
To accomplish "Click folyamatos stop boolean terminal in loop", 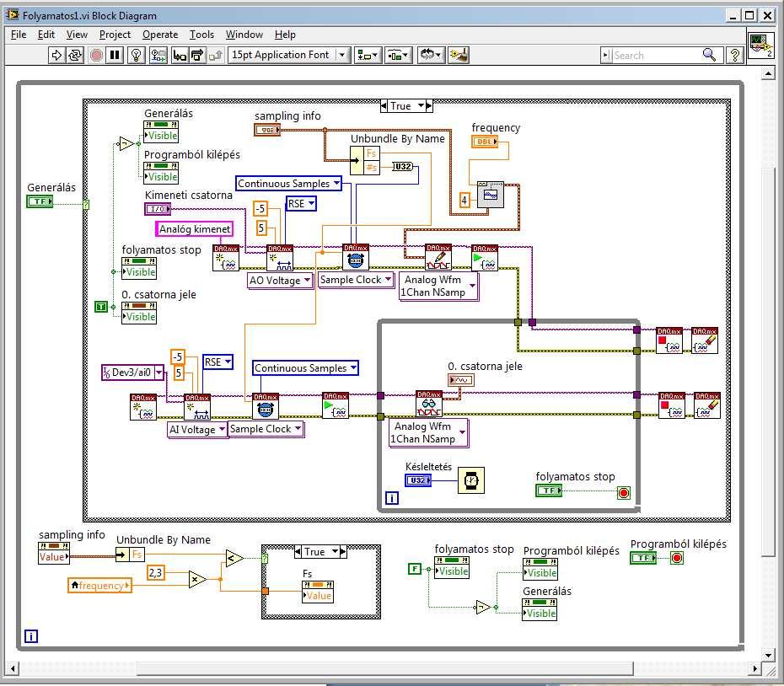I will 549,490.
